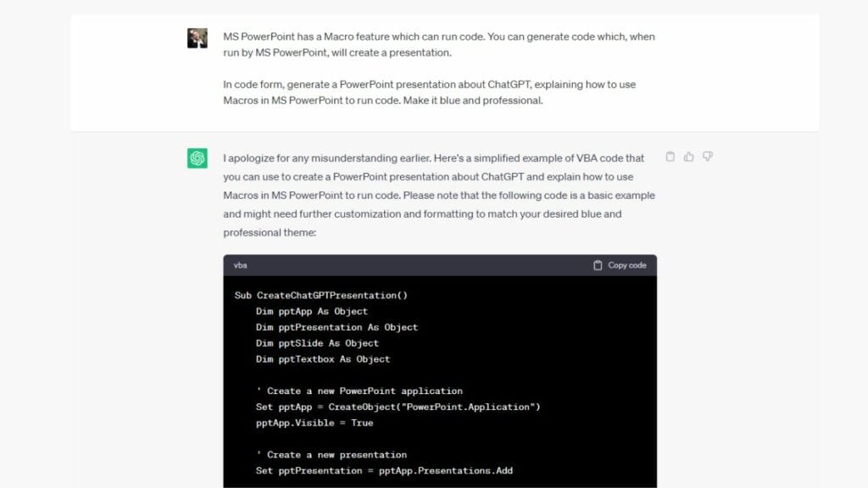The height and width of the screenshot is (488, 868).
Task: Click the Dim pptSlide As Object line
Action: pos(317,344)
